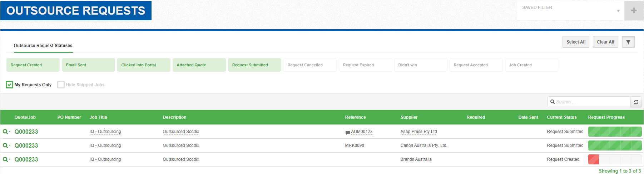Check Hide Shipped Jobs checkbox
The height and width of the screenshot is (174, 644).
click(61, 85)
